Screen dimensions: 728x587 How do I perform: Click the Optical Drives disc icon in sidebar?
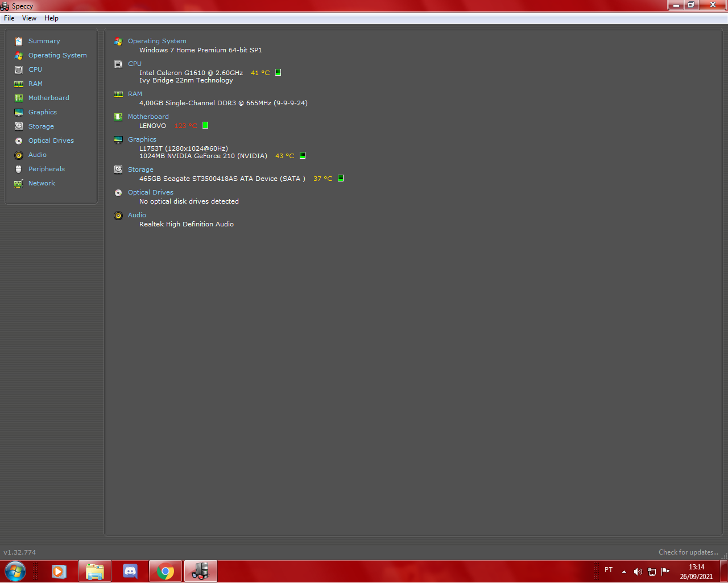click(19, 140)
